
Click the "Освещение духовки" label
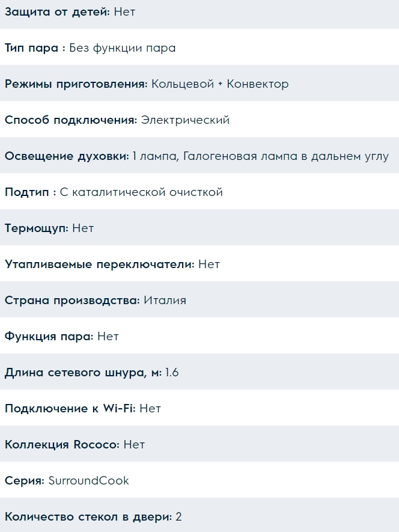click(67, 156)
